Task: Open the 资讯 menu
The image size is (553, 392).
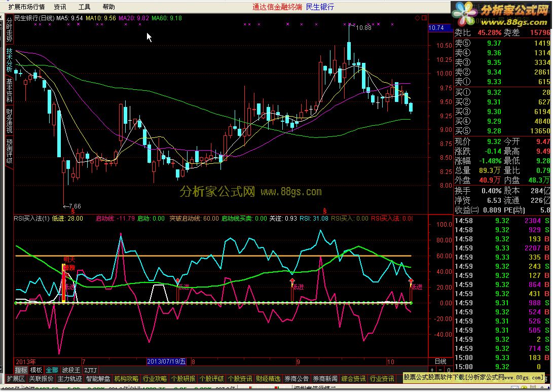Action: [x=60, y=7]
